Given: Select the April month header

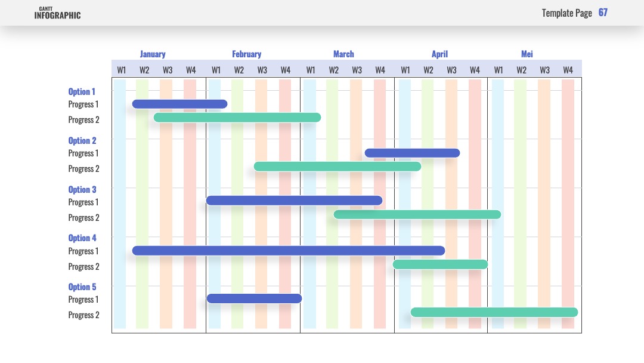Looking at the screenshot, I should tap(439, 54).
